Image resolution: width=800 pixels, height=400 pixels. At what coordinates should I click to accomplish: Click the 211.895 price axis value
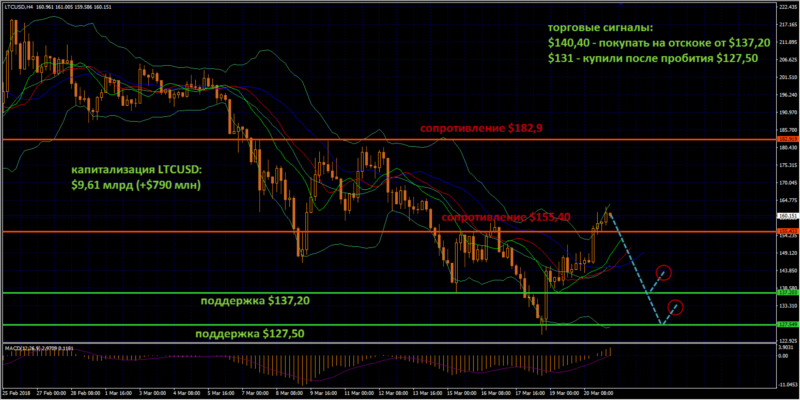tap(786, 42)
